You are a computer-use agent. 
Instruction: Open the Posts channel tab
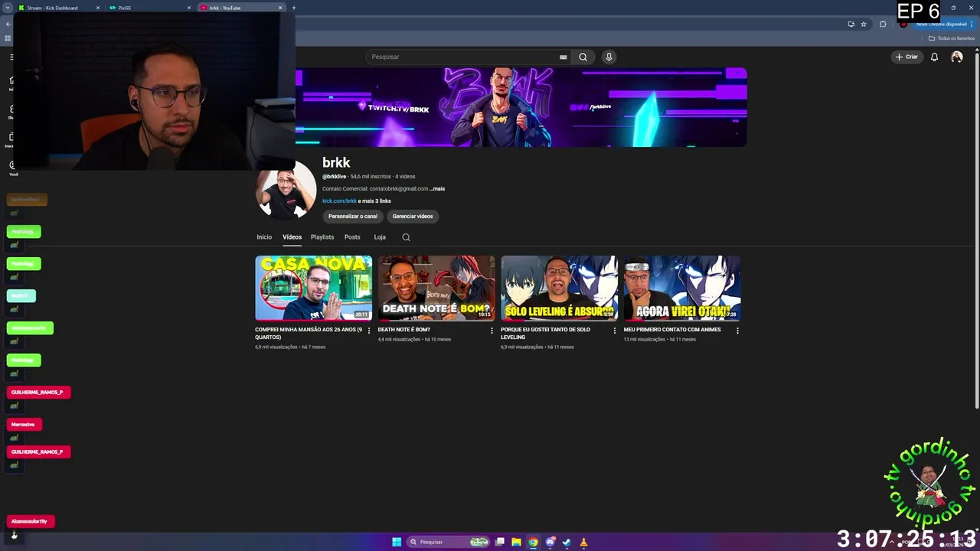[x=352, y=237]
